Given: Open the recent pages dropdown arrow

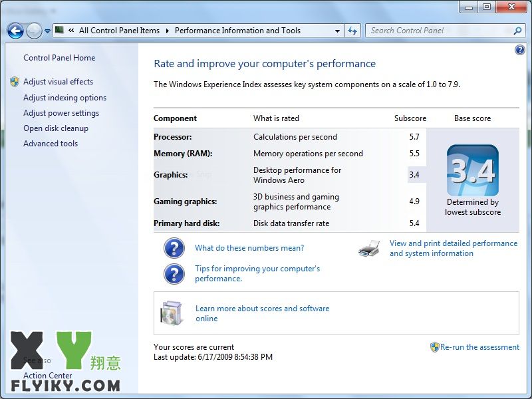Looking at the screenshot, I should 47,31.
